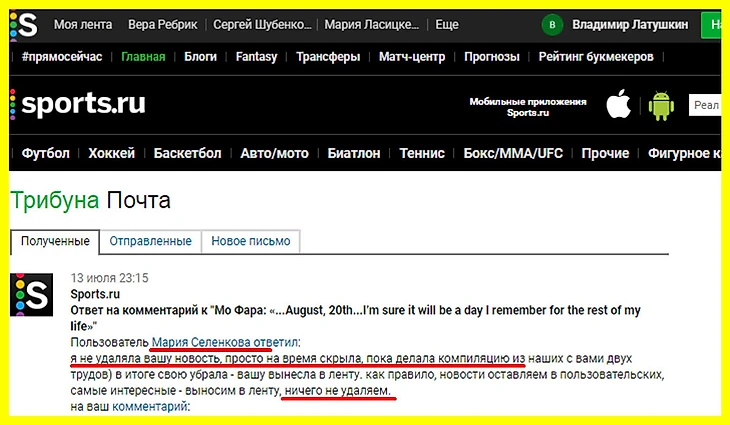
Task: Click the Sports.ru sender name
Action: tap(95, 294)
